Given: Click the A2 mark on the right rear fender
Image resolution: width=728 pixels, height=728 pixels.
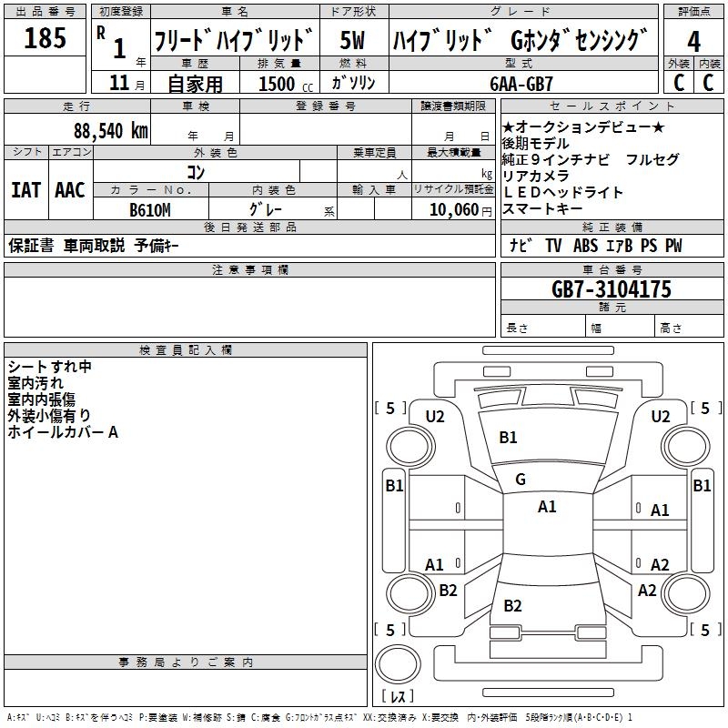Looking at the screenshot, I should (647, 591).
